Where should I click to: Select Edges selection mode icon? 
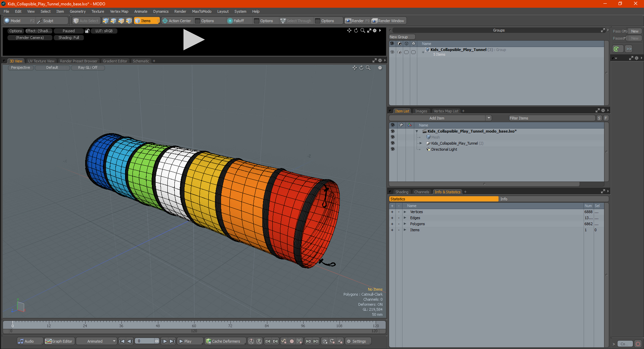pyautogui.click(x=113, y=21)
